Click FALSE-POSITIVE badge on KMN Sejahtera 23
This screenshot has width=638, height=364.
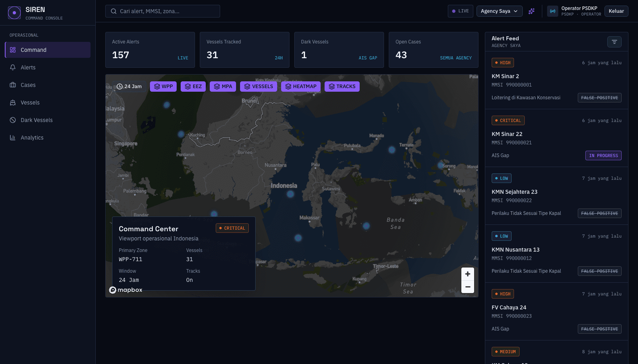click(x=600, y=213)
